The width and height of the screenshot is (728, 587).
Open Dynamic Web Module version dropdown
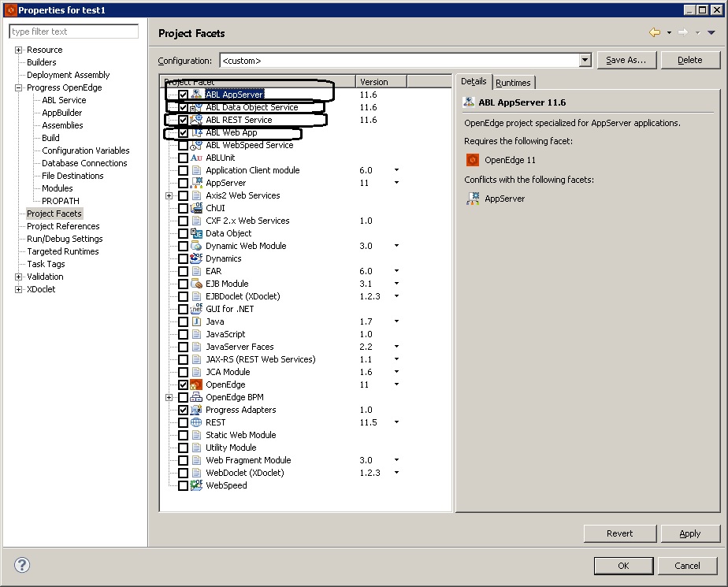(x=396, y=246)
